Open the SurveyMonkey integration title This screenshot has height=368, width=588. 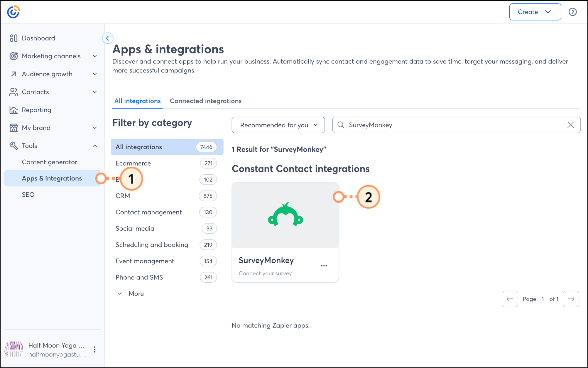[x=266, y=260]
